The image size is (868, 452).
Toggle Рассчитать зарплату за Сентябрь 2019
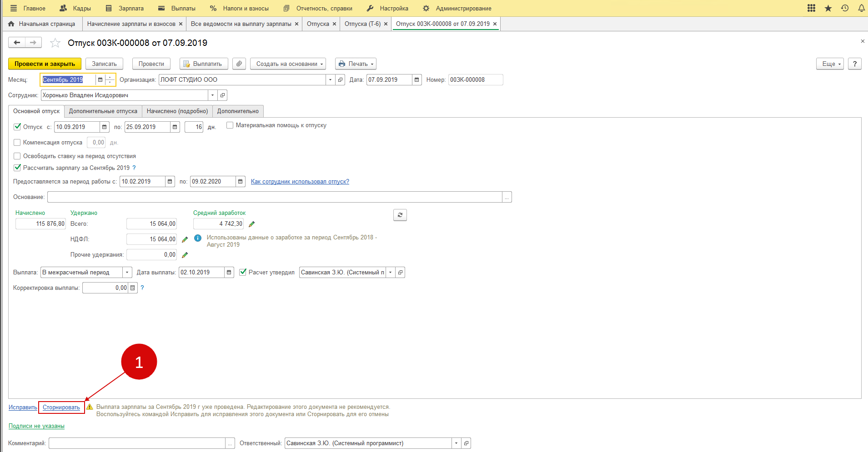17,168
